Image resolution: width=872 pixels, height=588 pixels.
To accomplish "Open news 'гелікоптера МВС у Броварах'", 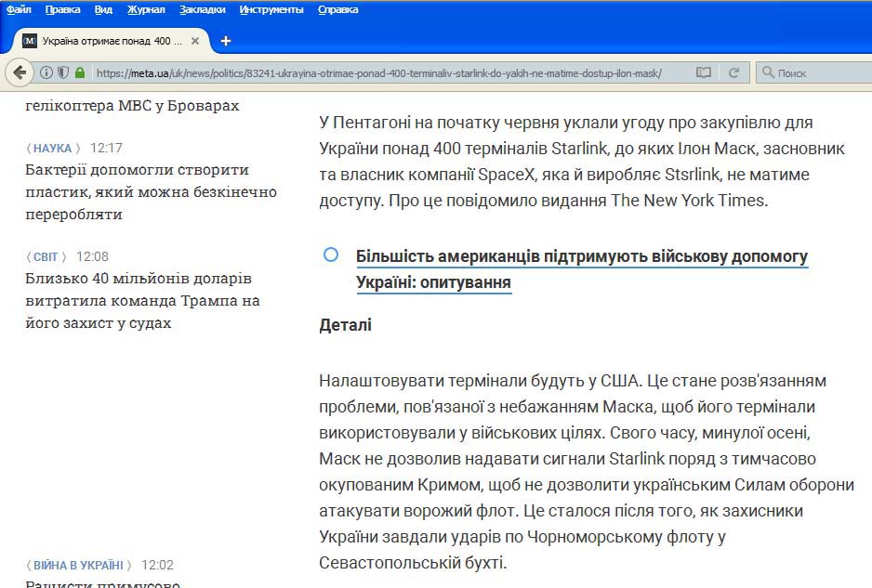I will (x=132, y=106).
